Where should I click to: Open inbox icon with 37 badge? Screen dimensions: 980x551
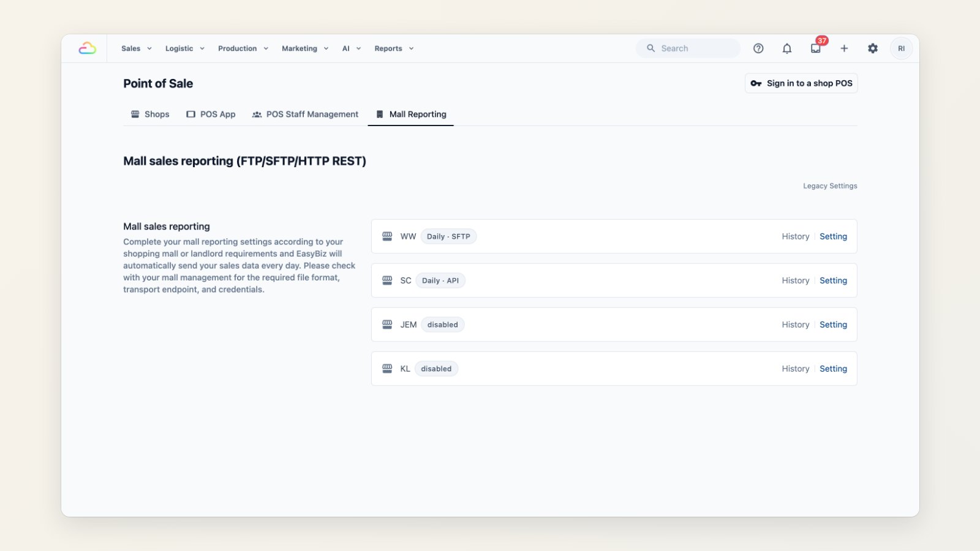click(816, 48)
